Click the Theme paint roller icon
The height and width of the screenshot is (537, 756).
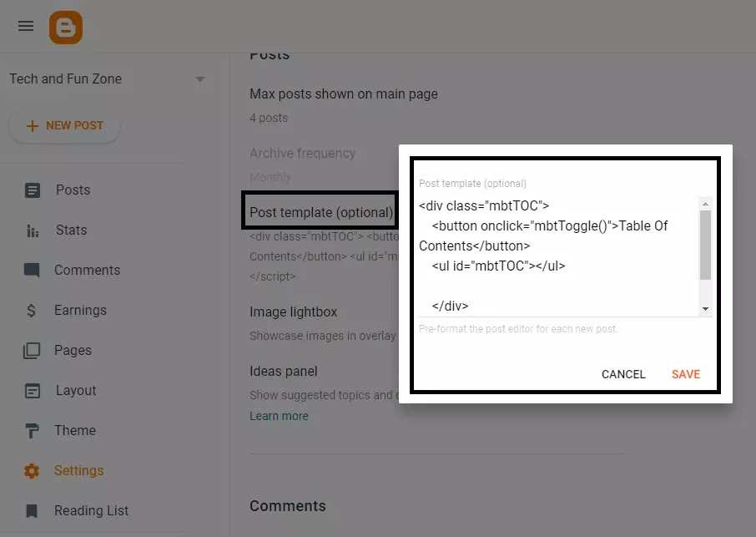(32, 430)
